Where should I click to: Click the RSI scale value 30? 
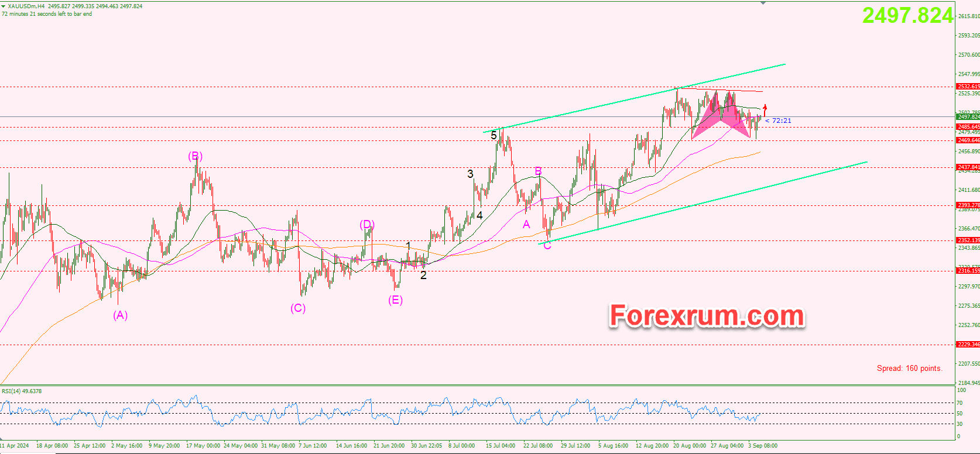960,424
